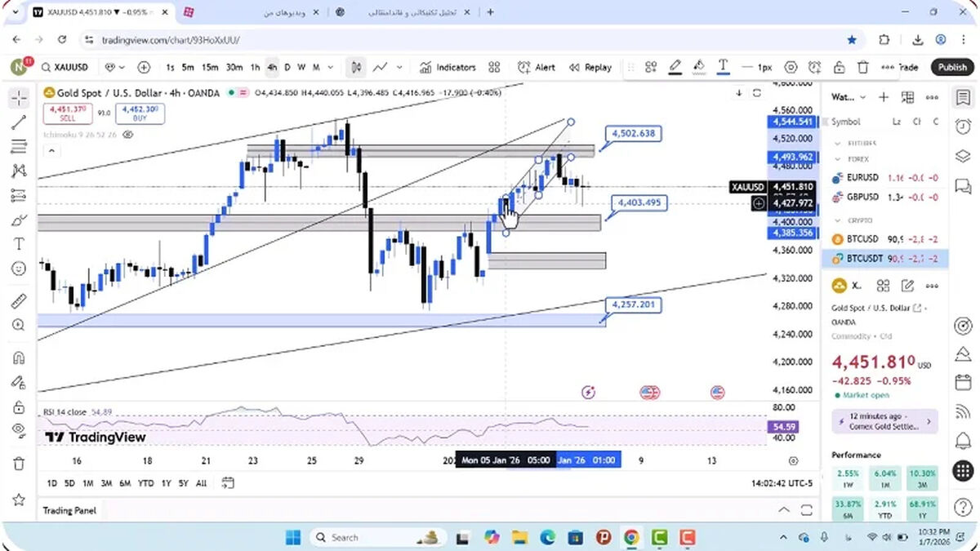The image size is (980, 551).
Task: Change the drawing background fill color
Action: point(699,68)
